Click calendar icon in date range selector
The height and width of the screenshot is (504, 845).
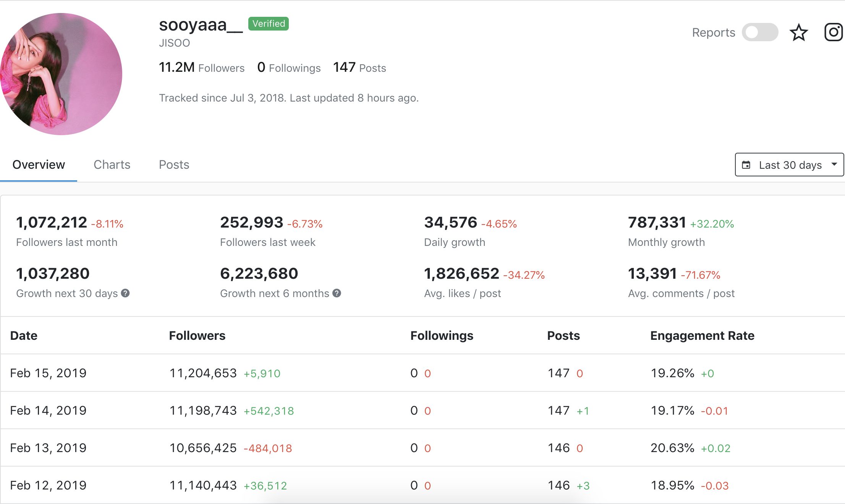746,165
